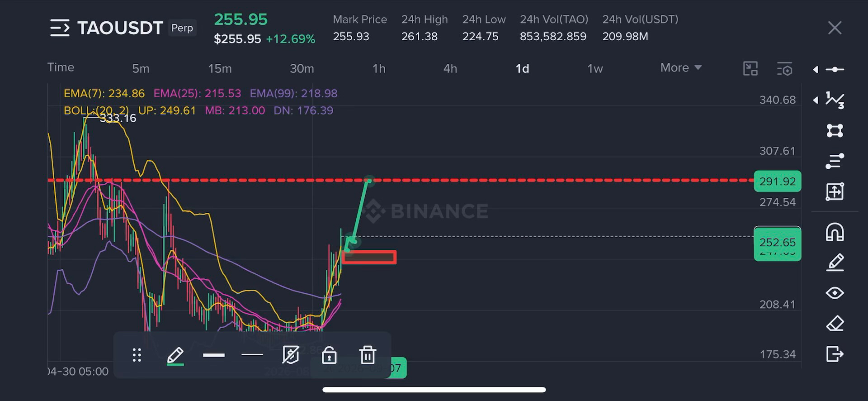Screen dimensions: 868x401
Task: Tap the shrink chart layout icon
Action: [x=750, y=69]
